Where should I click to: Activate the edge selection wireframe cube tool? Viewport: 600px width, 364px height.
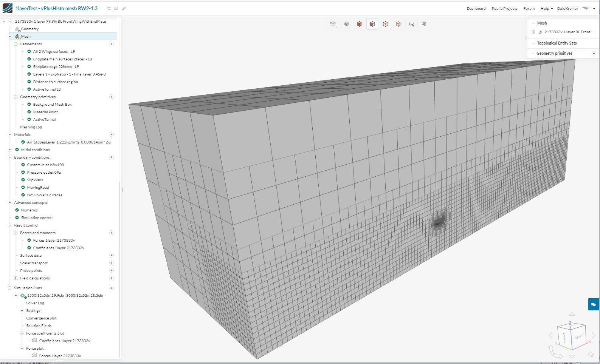pos(398,24)
